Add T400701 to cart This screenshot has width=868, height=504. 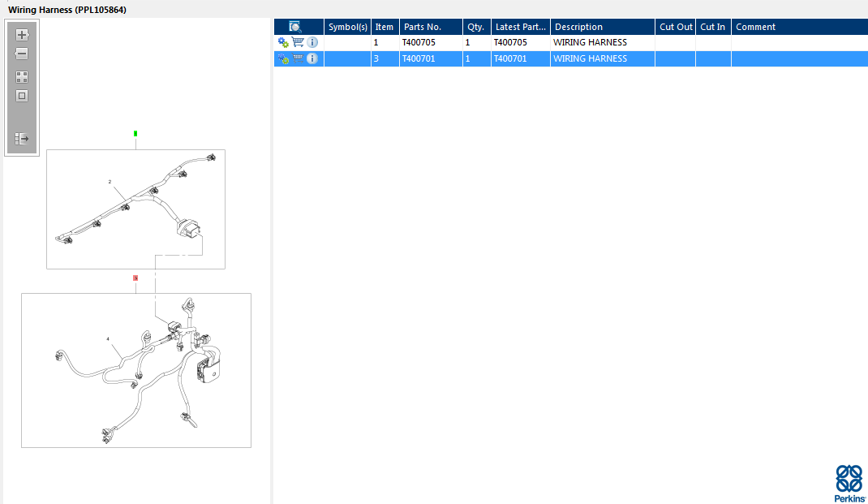[x=298, y=58]
